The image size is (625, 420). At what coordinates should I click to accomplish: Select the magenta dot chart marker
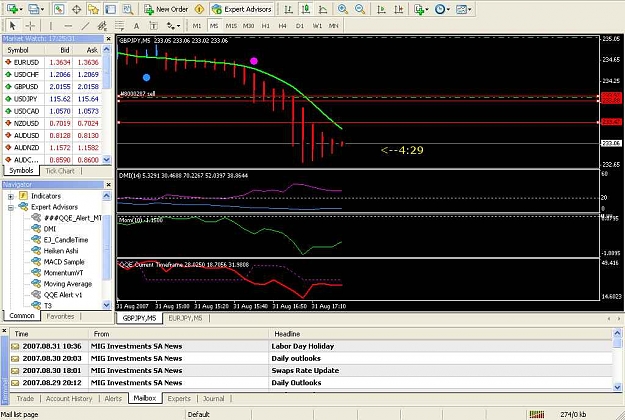tap(254, 61)
